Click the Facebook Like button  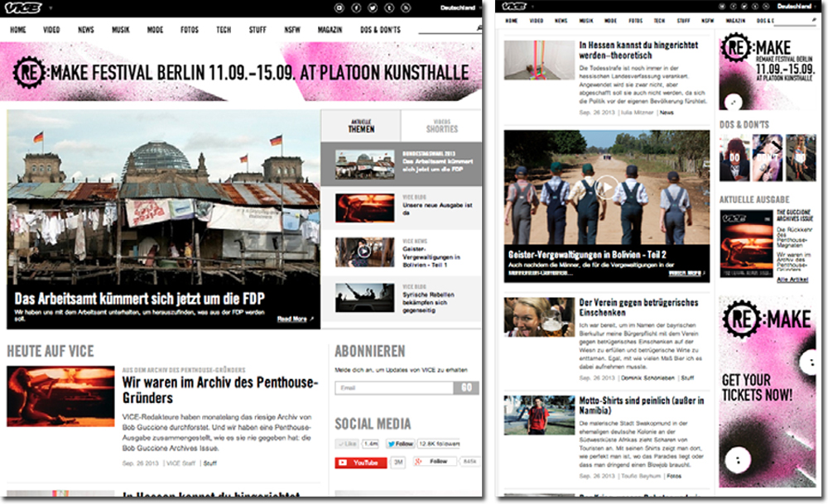click(348, 444)
